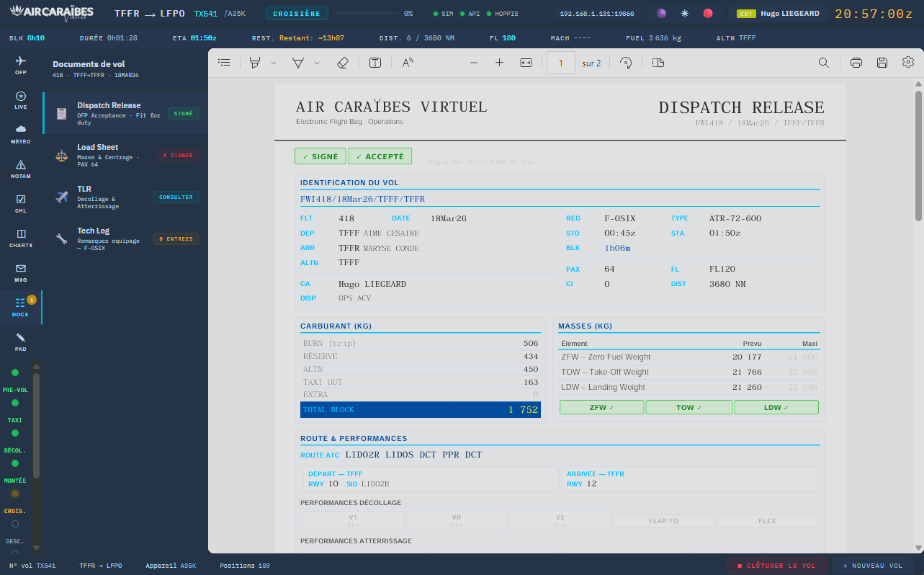Image resolution: width=924 pixels, height=575 pixels.
Task: Select the PDF add-text tool
Action: pyautogui.click(x=375, y=63)
